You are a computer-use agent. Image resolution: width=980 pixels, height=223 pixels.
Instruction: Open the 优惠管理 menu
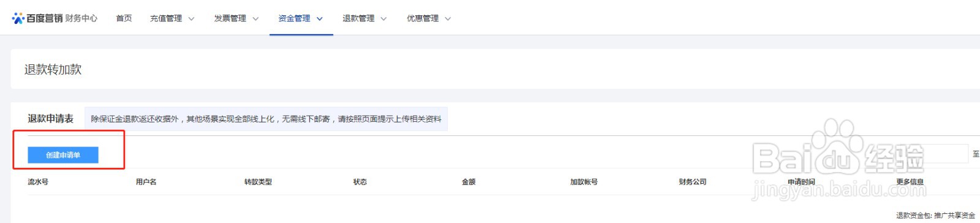(x=423, y=18)
